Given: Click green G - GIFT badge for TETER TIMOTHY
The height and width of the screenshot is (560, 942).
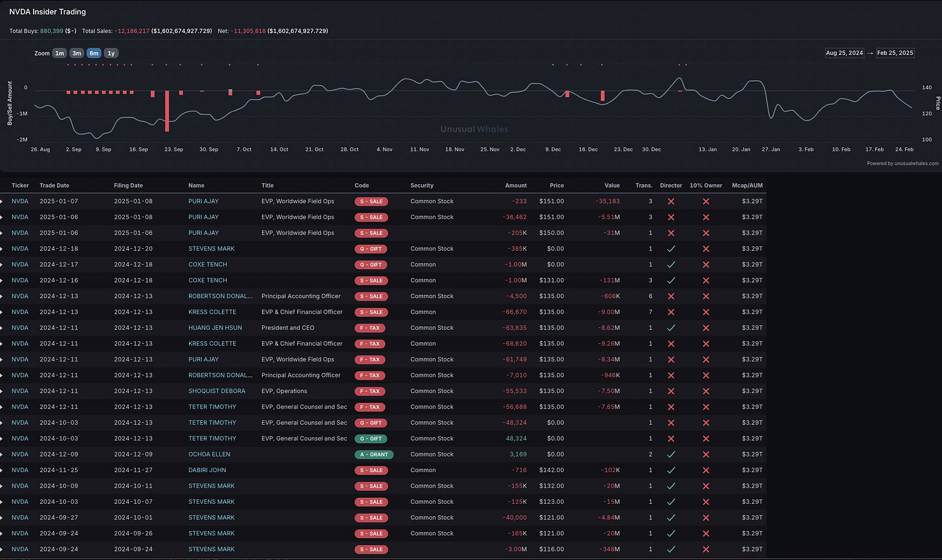Looking at the screenshot, I should click(371, 438).
